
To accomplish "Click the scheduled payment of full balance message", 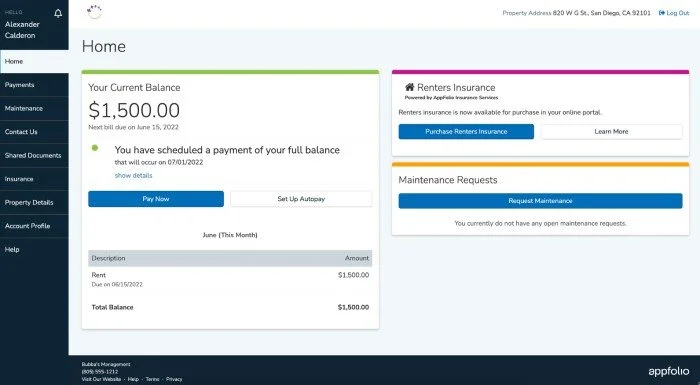I will click(x=227, y=150).
